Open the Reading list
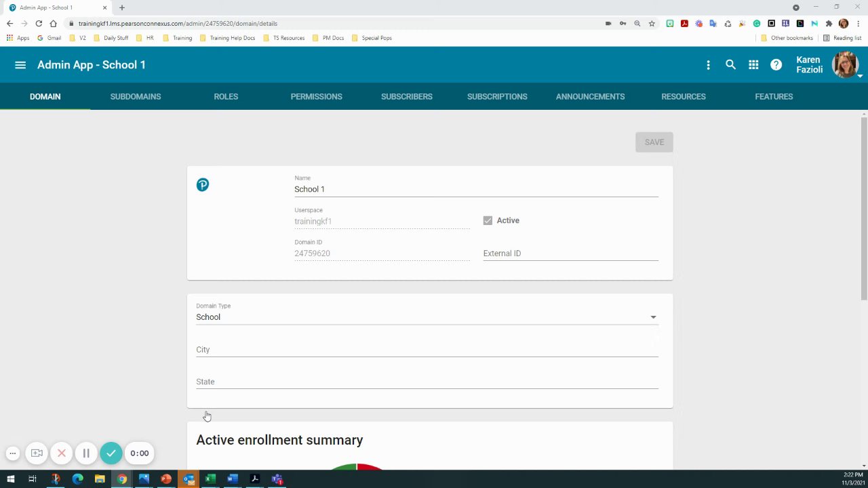The height and width of the screenshot is (488, 868). coord(842,38)
